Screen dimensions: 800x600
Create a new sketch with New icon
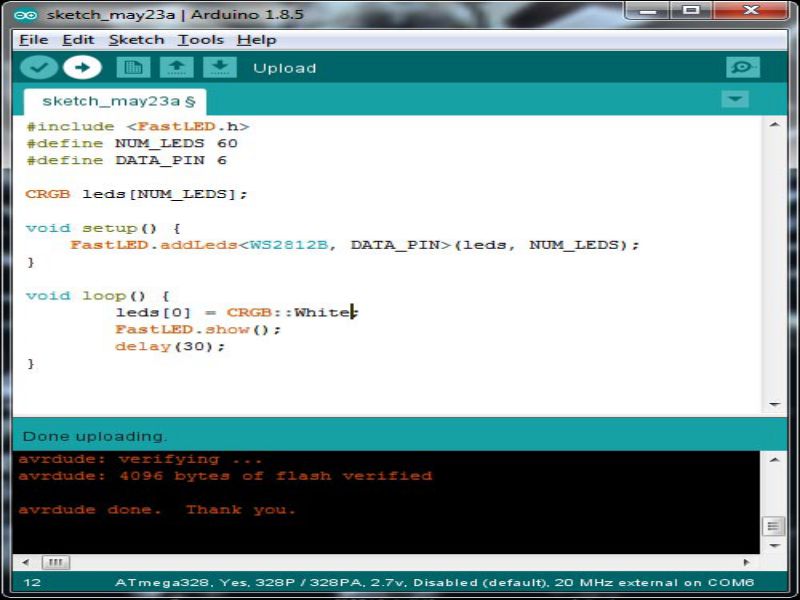[133, 67]
